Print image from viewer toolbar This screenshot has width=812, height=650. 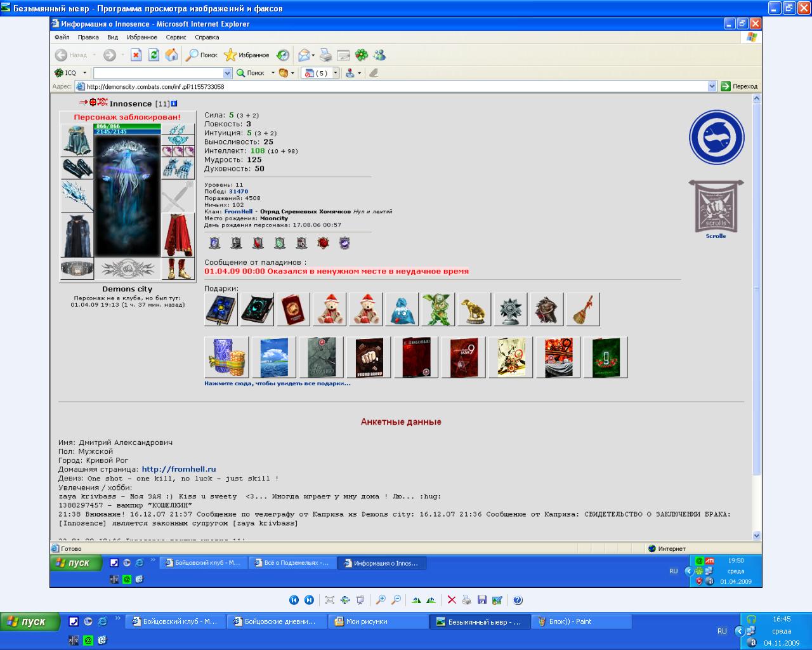coord(467,600)
